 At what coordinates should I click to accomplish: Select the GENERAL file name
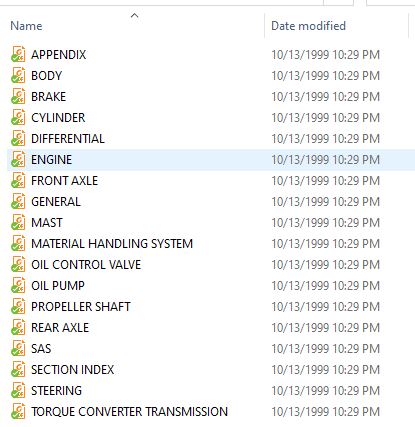point(56,202)
